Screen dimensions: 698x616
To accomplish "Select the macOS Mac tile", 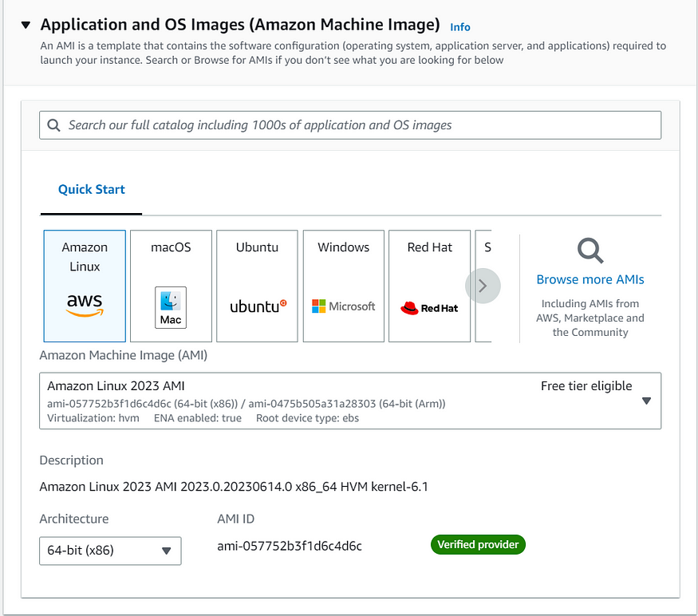I will point(171,286).
